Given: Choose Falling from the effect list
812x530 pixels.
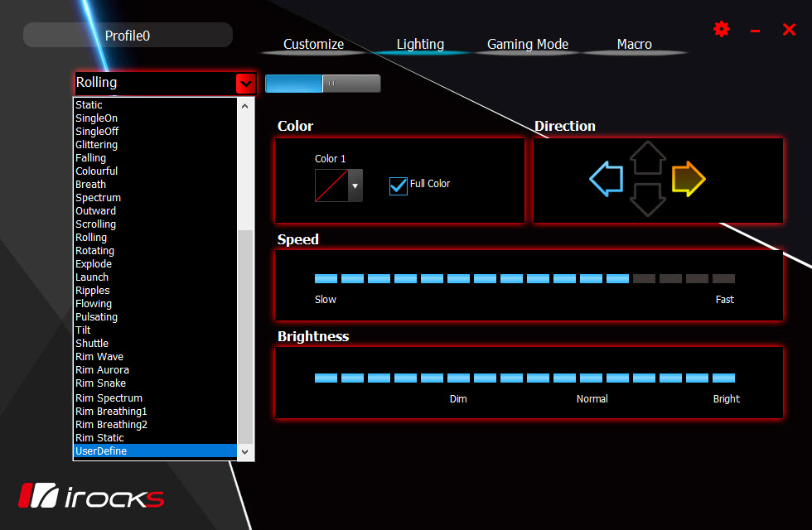Looking at the screenshot, I should tap(156, 158).
